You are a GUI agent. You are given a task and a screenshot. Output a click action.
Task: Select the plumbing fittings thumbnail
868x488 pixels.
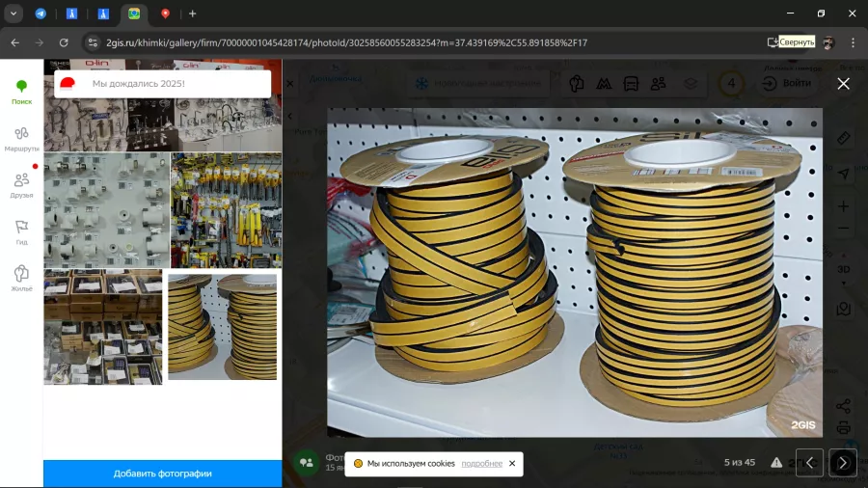tap(106, 210)
